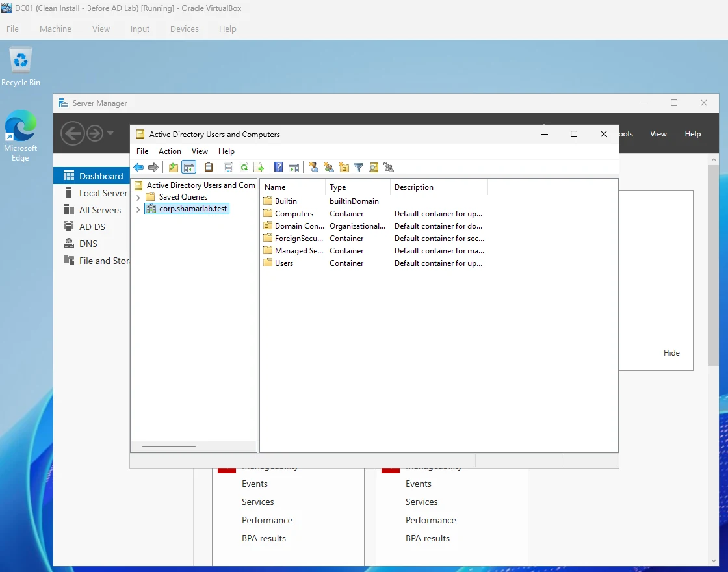Toggle the Show/Hide Action Pane icon

point(294,168)
